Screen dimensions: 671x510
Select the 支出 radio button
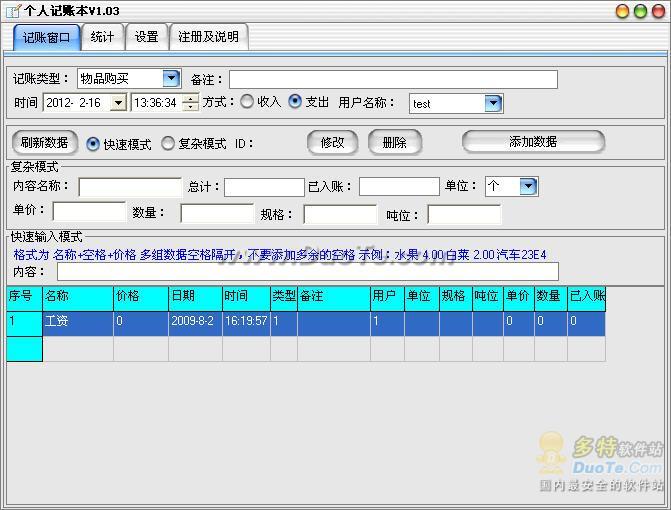[295, 102]
